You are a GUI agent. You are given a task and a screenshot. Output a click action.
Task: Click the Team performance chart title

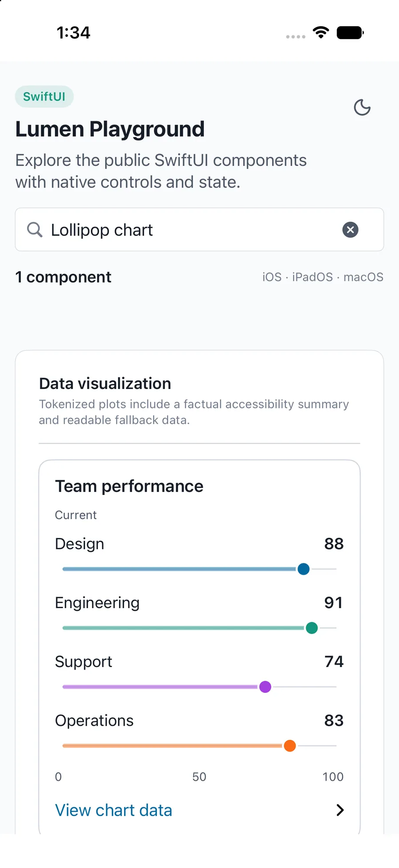(x=129, y=487)
